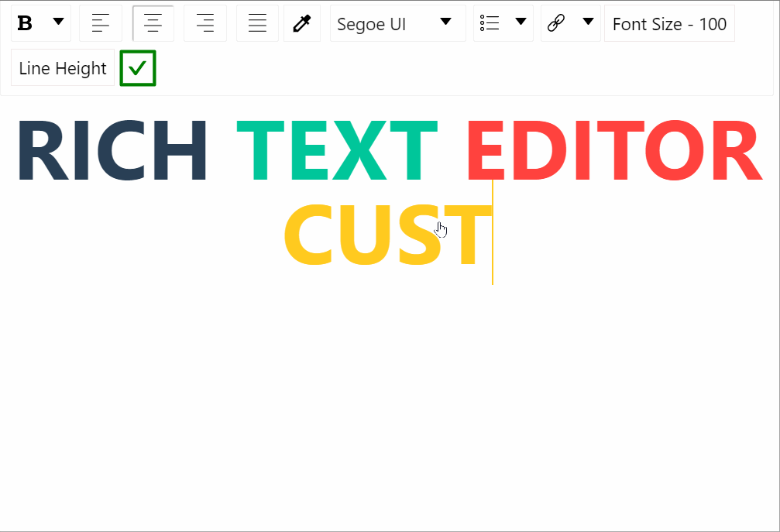Click the Line Height button
Screen dimensions: 780x532
(x=62, y=68)
